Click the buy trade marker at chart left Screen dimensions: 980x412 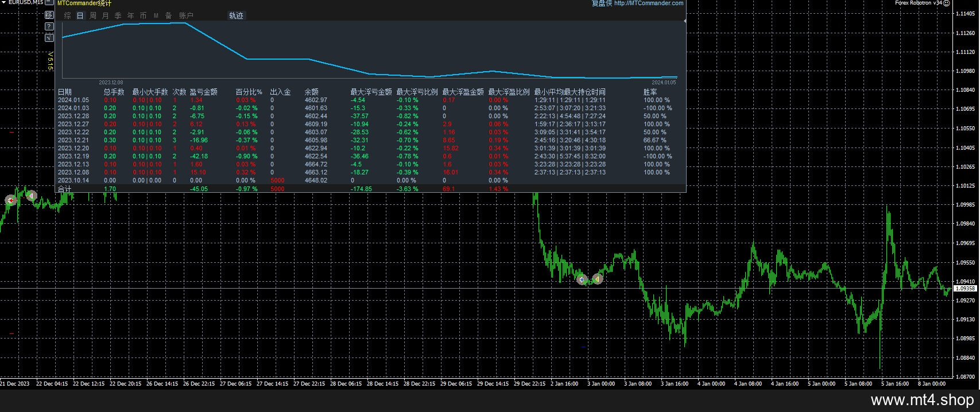(x=10, y=200)
